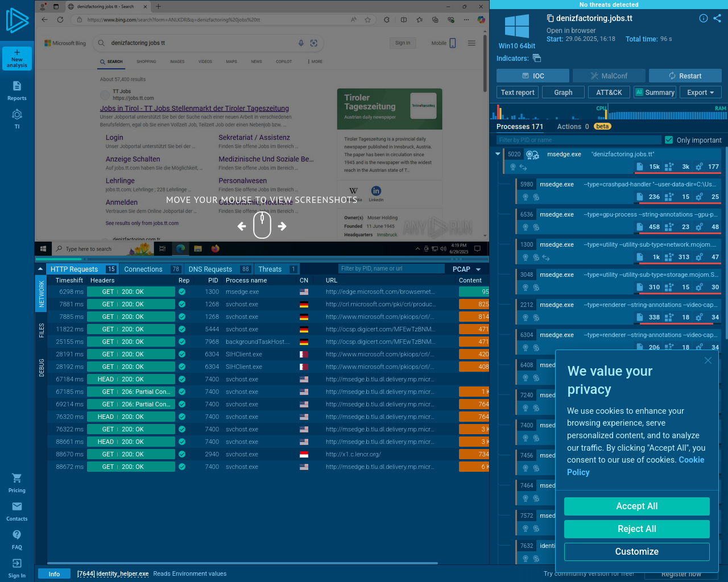Click the reputation checkmark in the 6298 ms row
Image resolution: width=728 pixels, height=582 pixels.
coord(182,292)
